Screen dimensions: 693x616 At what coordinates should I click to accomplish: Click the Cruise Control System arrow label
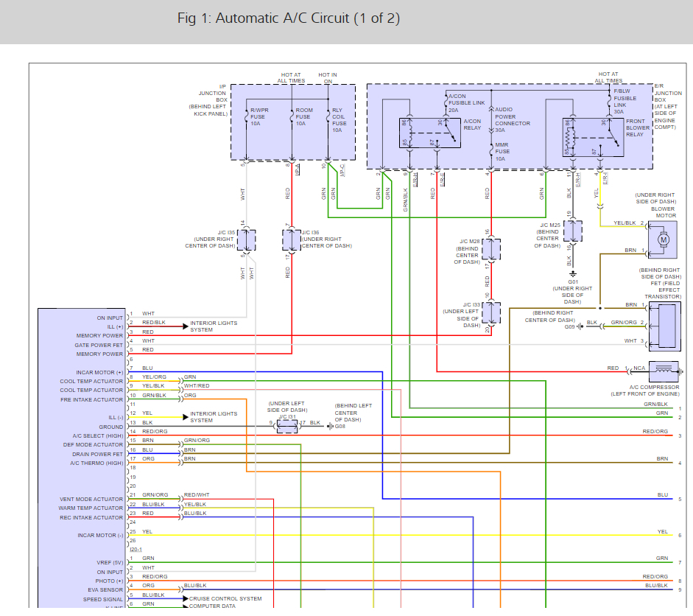tap(225, 598)
